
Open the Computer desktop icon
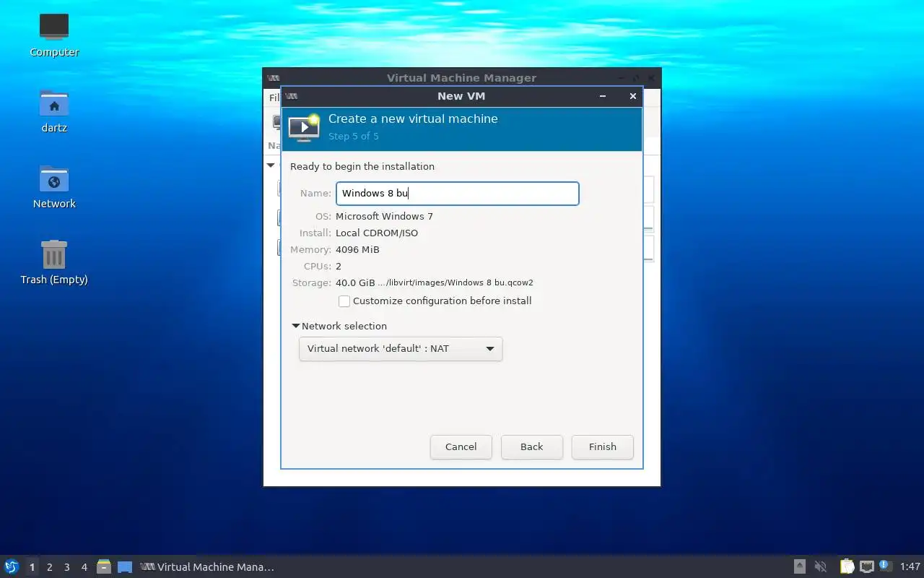point(54,35)
